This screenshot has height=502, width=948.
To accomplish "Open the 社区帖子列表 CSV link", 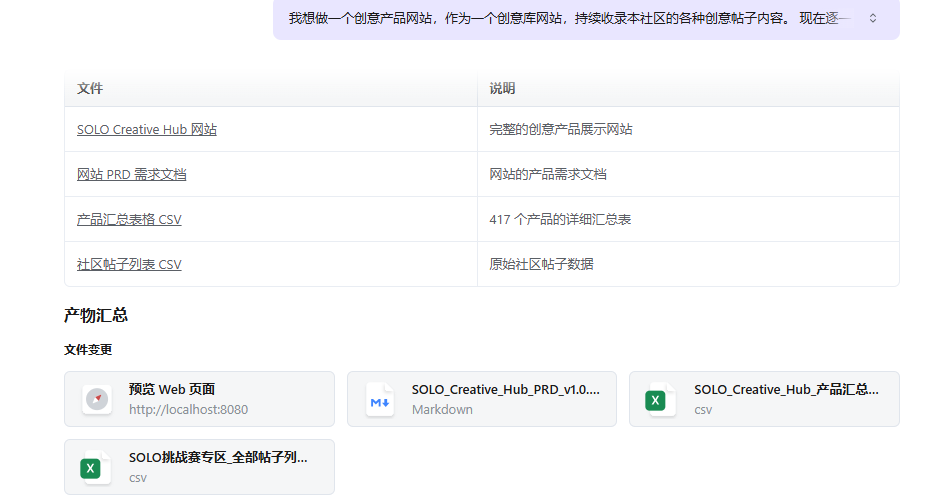I will tap(129, 264).
